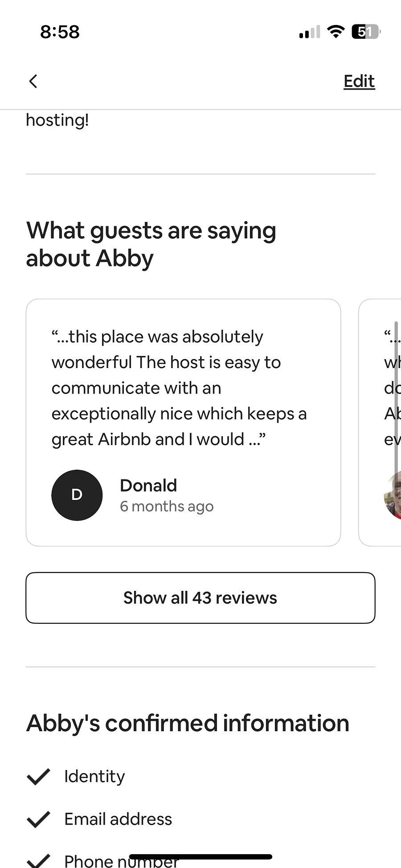Image resolution: width=401 pixels, height=868 pixels.
Task: Tap the Email address checkmark icon
Action: click(38, 819)
